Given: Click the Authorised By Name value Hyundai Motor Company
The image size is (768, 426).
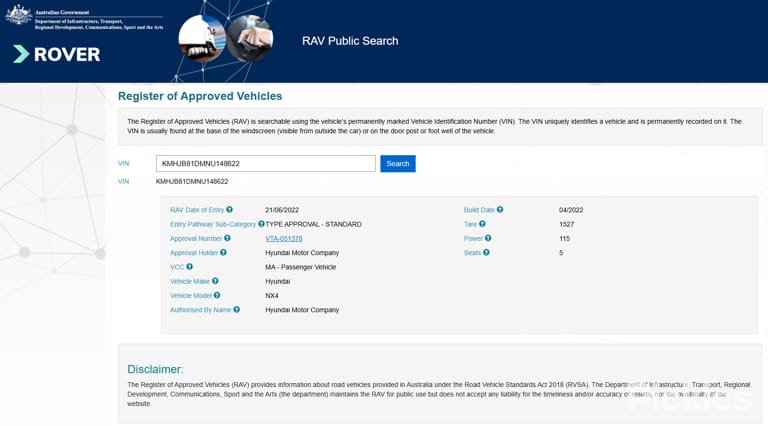Looking at the screenshot, I should click(x=302, y=310).
